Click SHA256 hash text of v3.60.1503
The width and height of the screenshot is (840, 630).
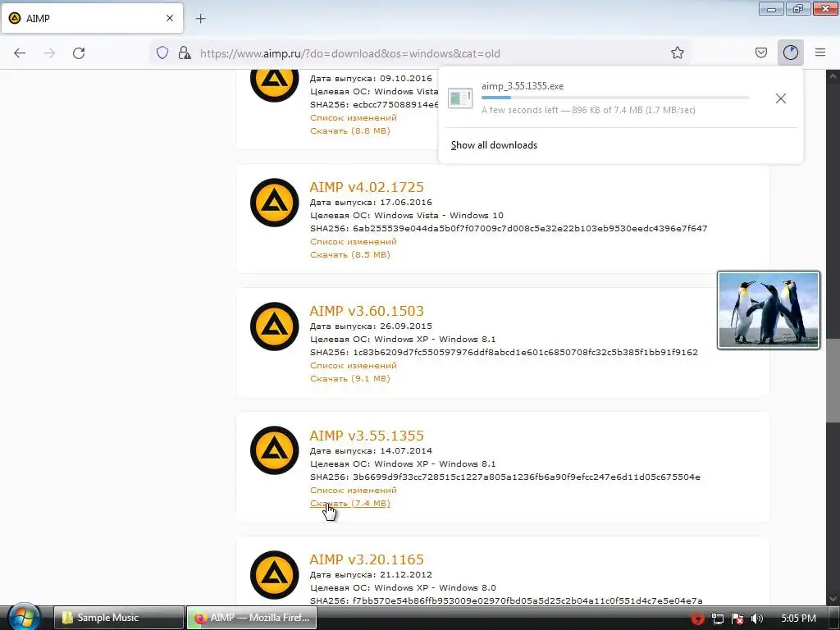click(525, 352)
